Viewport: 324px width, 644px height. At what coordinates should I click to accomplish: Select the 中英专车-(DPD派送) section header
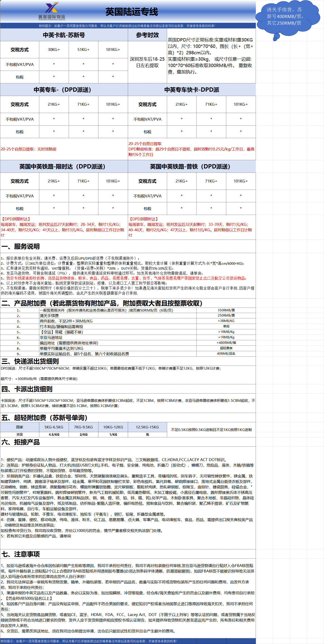[64, 90]
